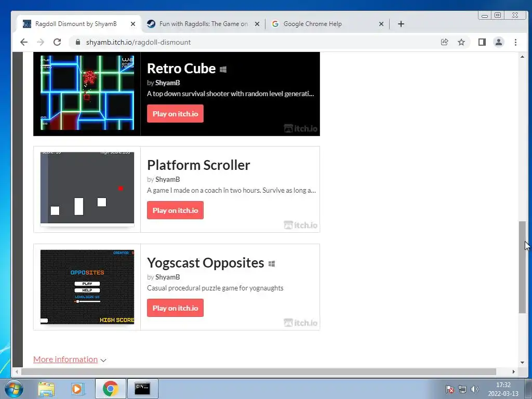
Task: Click the itch.io logo on Retro Cube card
Action: pyautogui.click(x=301, y=129)
